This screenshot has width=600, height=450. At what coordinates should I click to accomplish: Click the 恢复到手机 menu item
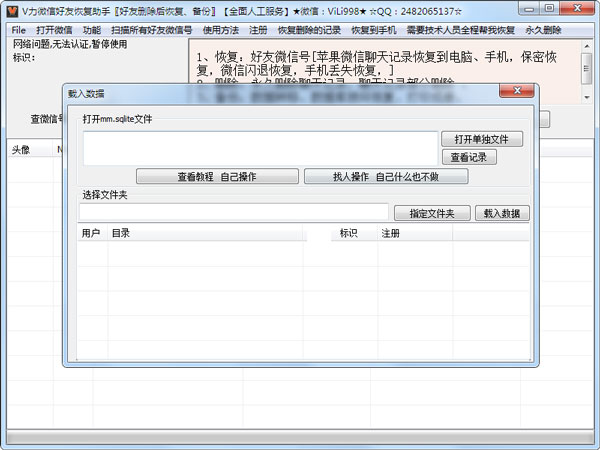pyautogui.click(x=374, y=30)
